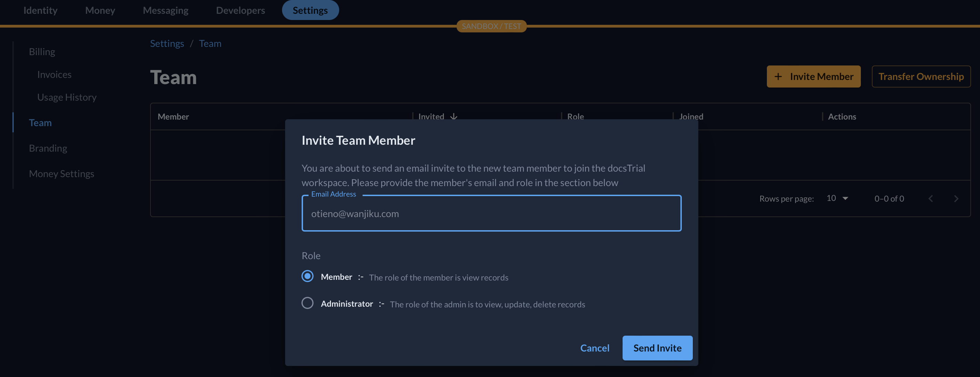Click the plus icon next to Invite Member
This screenshot has width=980, height=377.
coord(779,76)
